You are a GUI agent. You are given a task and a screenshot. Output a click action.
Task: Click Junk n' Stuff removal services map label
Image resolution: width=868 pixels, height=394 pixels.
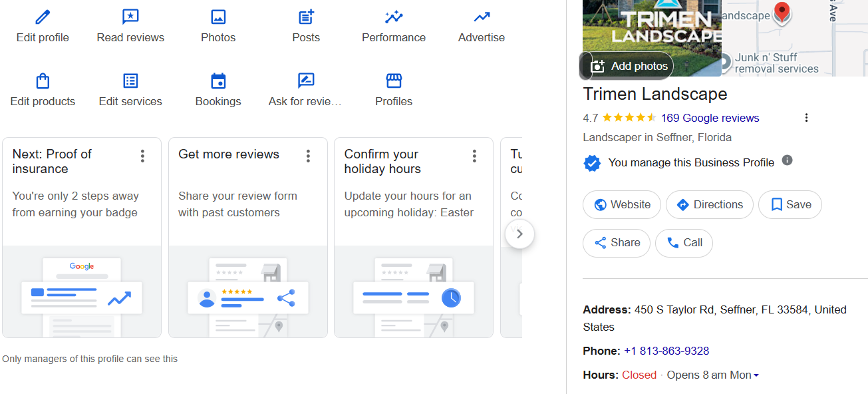coord(776,63)
